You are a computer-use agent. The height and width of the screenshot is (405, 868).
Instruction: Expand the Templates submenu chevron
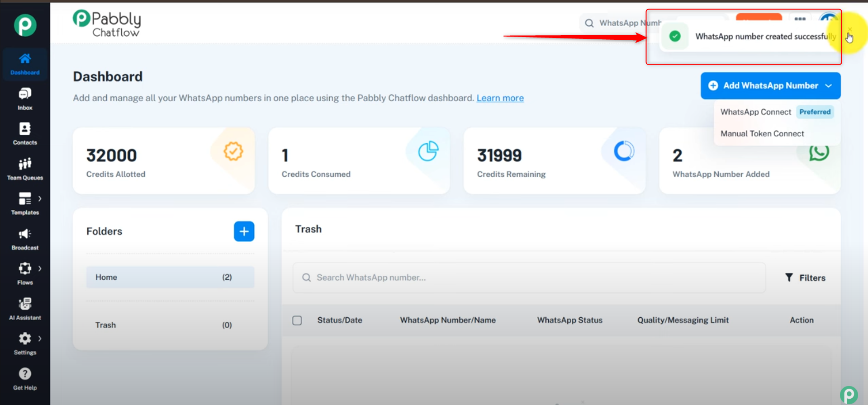click(x=40, y=198)
